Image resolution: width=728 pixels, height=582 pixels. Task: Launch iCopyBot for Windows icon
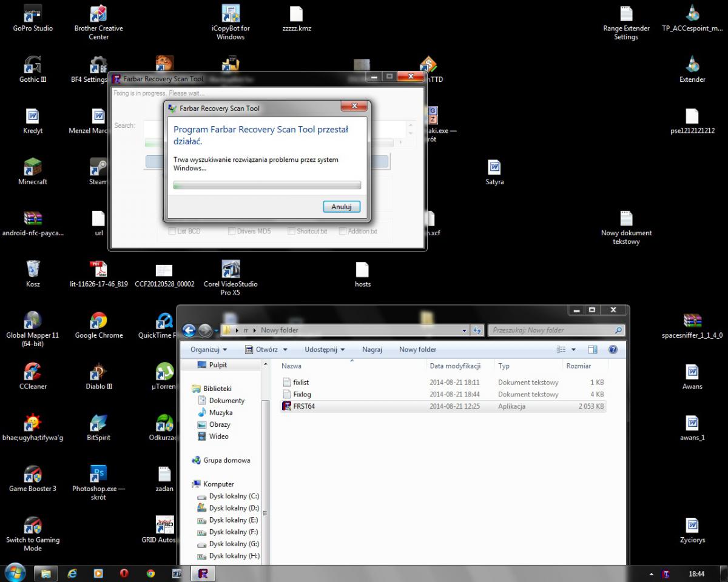click(x=231, y=22)
